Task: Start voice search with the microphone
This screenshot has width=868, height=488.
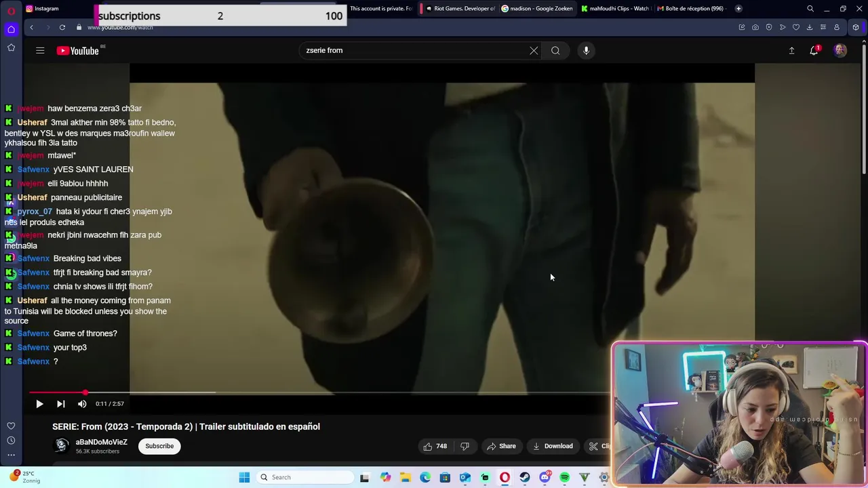Action: (x=586, y=50)
